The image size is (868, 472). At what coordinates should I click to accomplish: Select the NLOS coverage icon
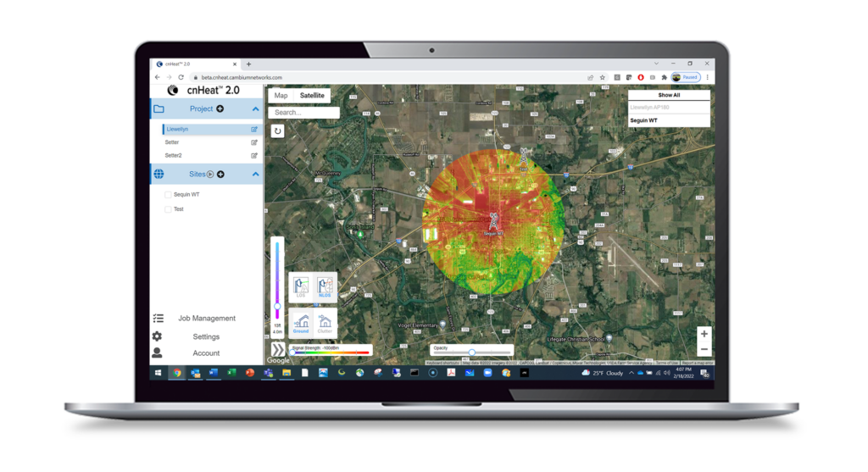(325, 287)
